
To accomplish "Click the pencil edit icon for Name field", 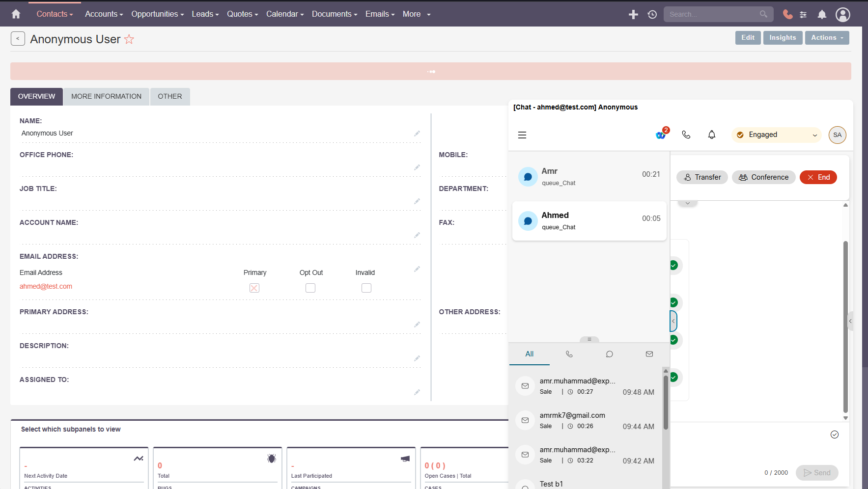I will point(417,134).
